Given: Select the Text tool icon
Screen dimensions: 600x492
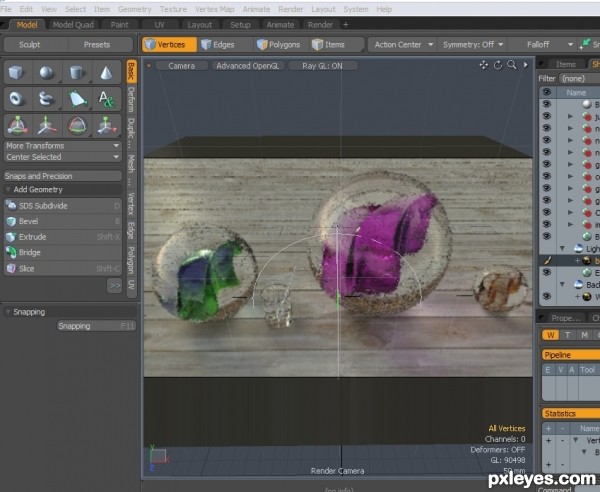Looking at the screenshot, I should coord(106,99).
